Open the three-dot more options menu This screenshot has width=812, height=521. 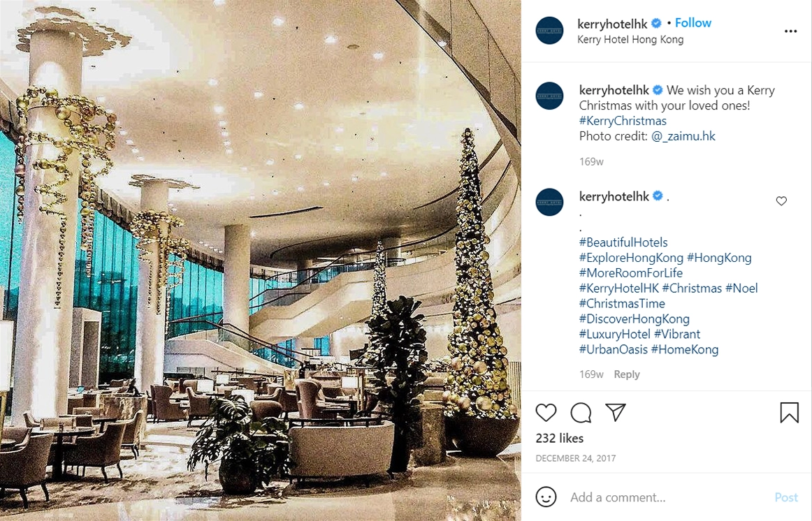(790, 31)
